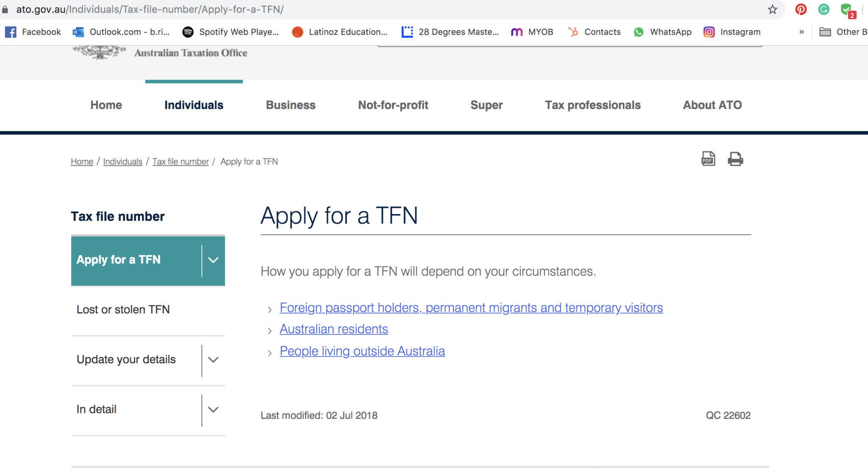Switch to the Business section

tap(290, 105)
